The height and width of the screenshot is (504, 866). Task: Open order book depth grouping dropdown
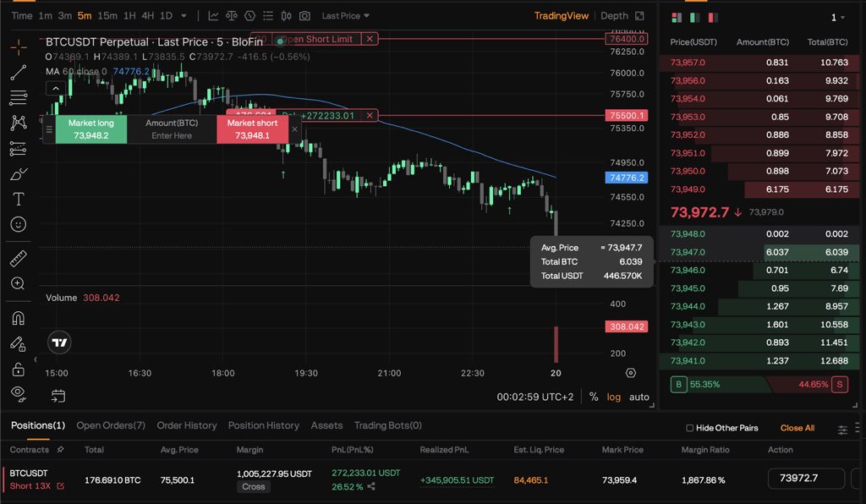coord(838,18)
